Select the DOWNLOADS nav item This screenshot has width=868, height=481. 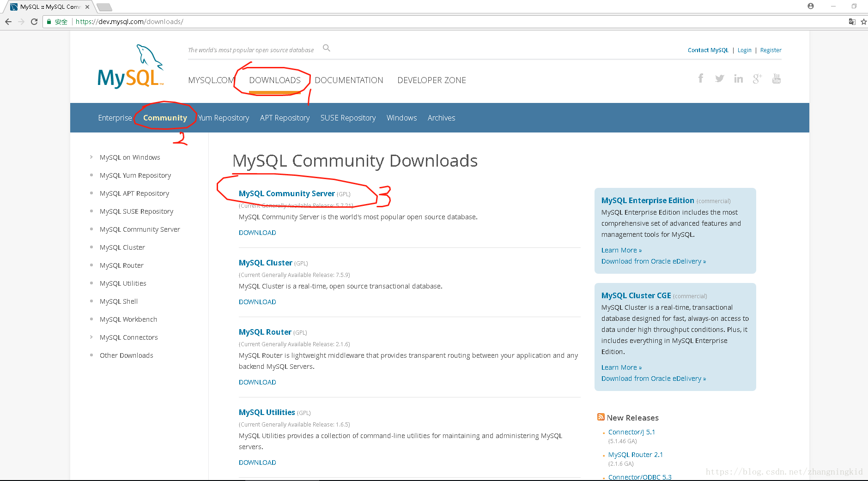(275, 80)
